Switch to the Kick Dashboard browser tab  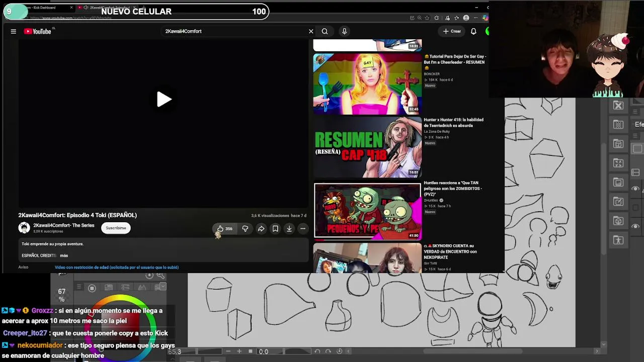pyautogui.click(x=43, y=8)
